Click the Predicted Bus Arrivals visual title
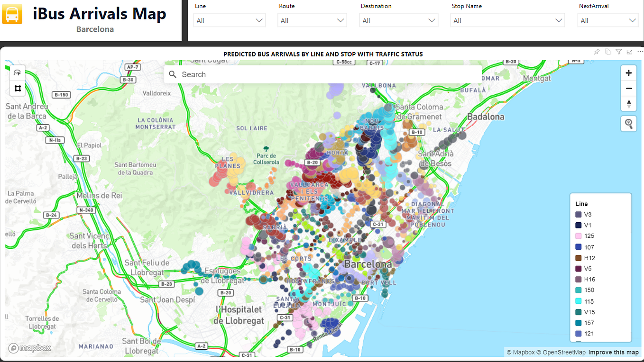The image size is (644, 362). click(x=323, y=54)
